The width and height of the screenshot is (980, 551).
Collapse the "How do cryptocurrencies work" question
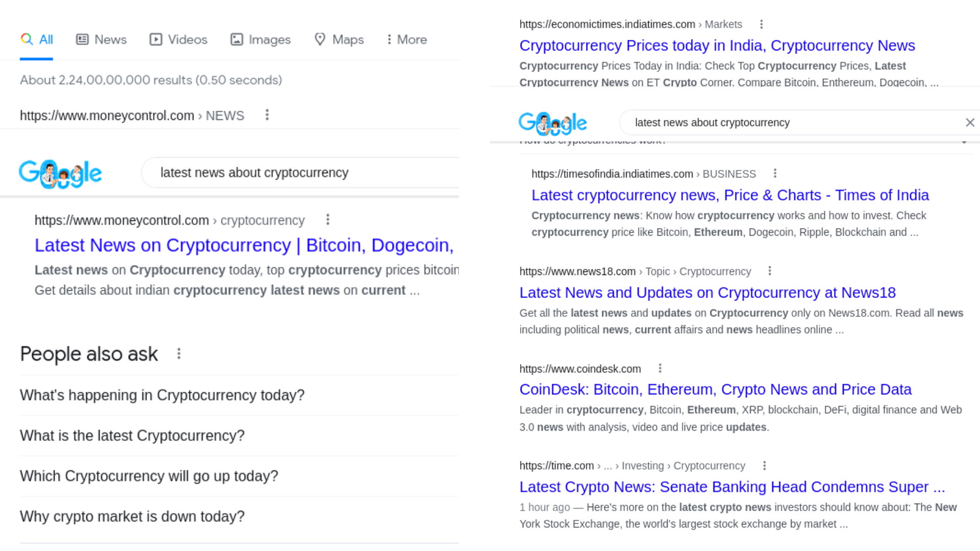click(964, 142)
